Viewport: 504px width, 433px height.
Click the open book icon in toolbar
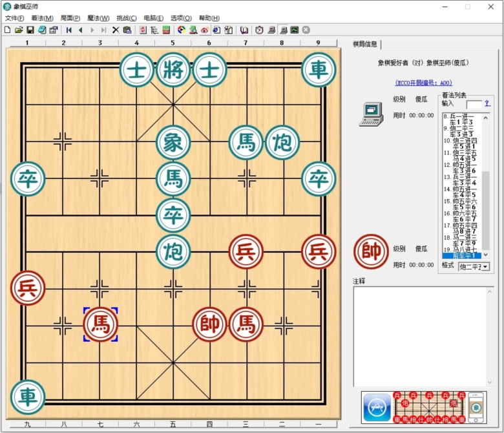(x=244, y=30)
